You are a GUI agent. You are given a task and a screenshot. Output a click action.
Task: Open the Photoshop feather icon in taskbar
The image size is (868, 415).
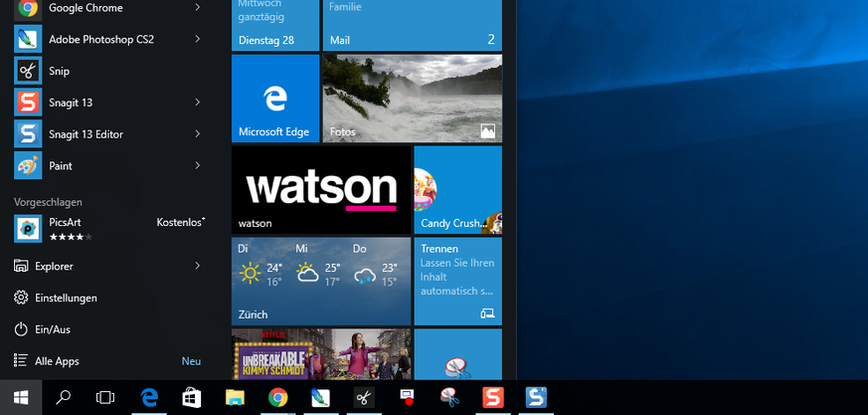point(321,397)
